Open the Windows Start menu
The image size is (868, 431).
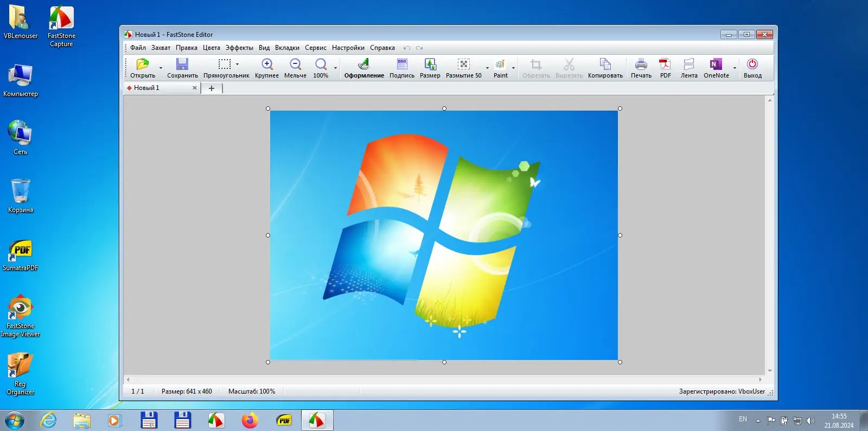[x=14, y=420]
